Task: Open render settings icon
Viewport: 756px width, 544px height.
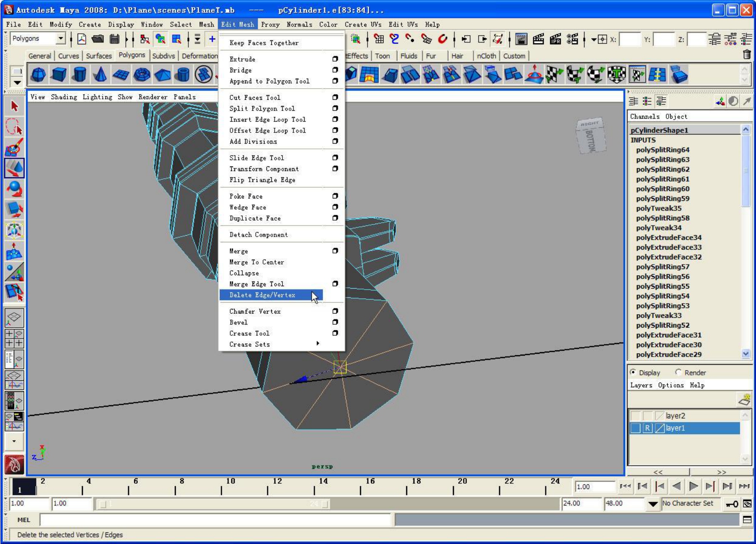Action: 572,39
